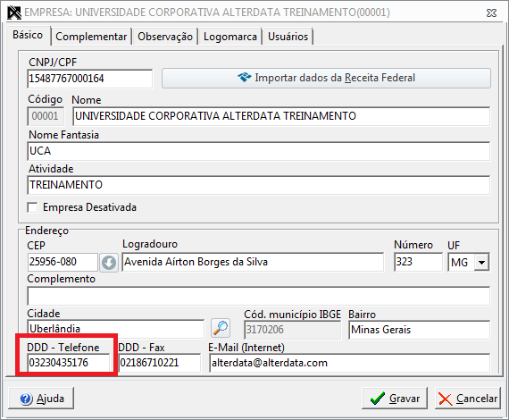Click the empty Complemento field
Viewport: 509px width, 420px height.
coord(259,296)
